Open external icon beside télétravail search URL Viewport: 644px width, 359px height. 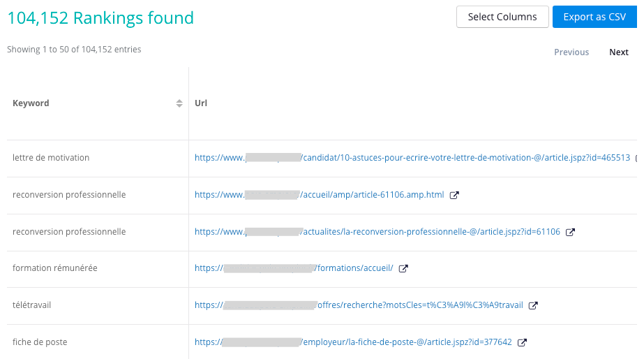pyautogui.click(x=533, y=305)
